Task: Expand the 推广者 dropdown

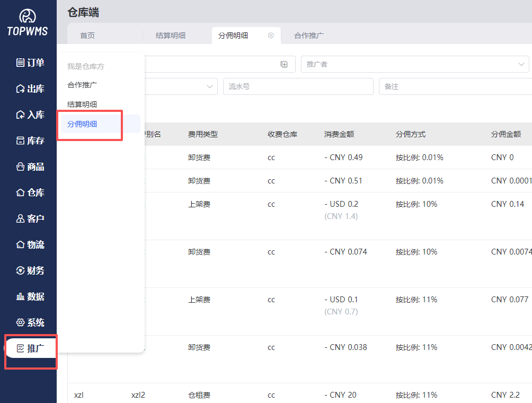Action: [520, 64]
